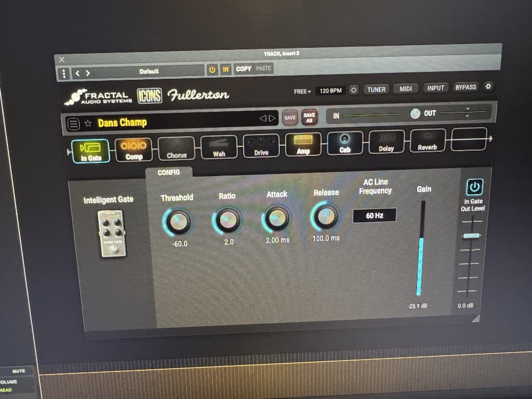Screen dimensions: 532x399
Task: Click the In Gate Out Level fader
Action: (x=471, y=236)
